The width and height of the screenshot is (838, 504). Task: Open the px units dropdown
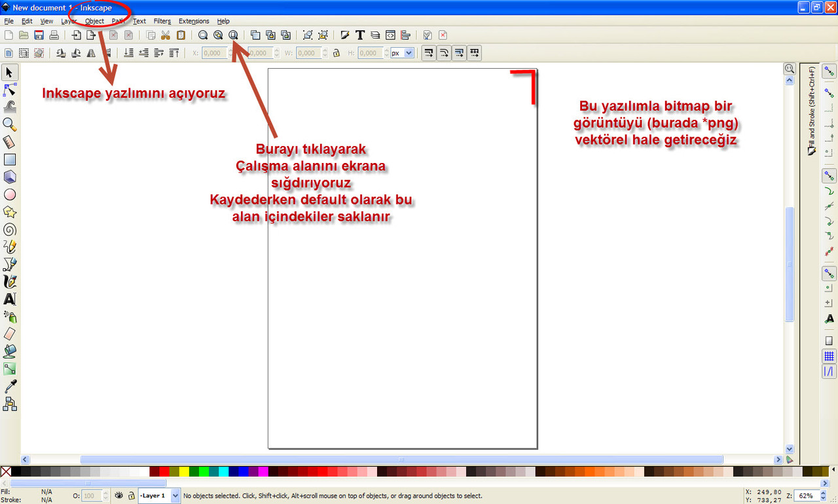coord(403,53)
